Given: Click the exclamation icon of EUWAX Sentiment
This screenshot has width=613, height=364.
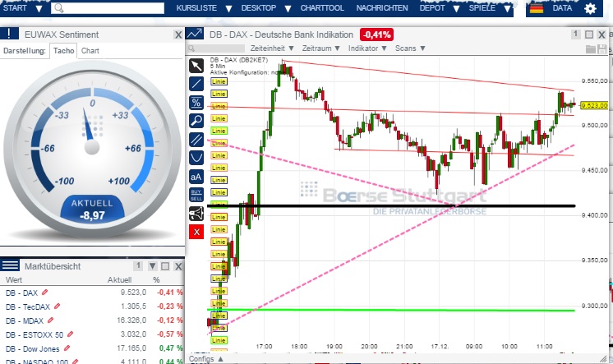Looking at the screenshot, I should click(9, 34).
